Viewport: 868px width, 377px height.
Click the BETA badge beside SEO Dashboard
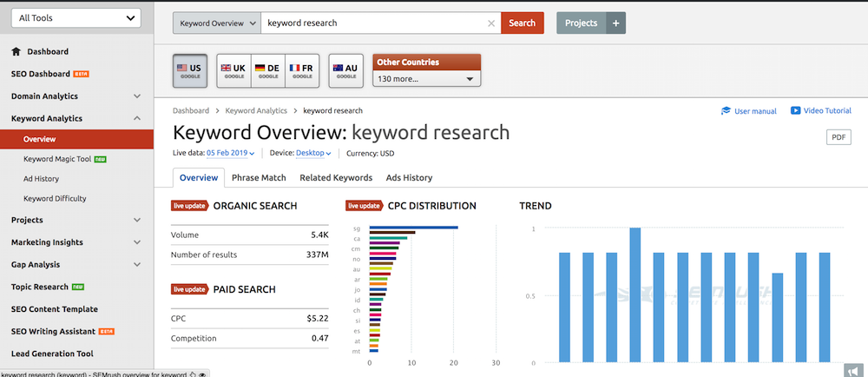click(82, 74)
